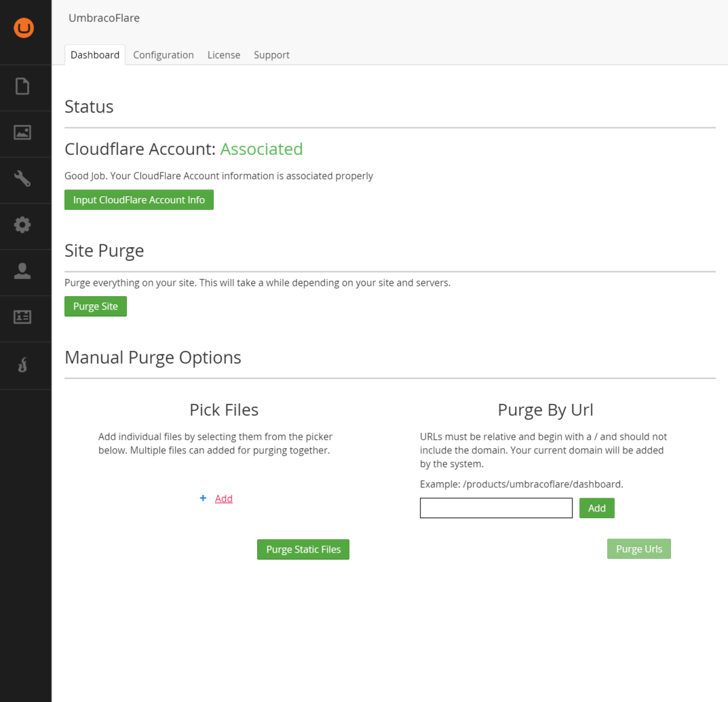Open the UmbracoFlare flame icon in sidebar
This screenshot has width=728, height=702.
coord(22,365)
